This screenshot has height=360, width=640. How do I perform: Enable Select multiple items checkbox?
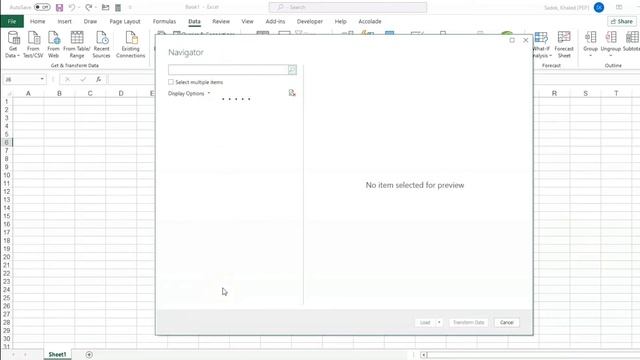click(171, 82)
